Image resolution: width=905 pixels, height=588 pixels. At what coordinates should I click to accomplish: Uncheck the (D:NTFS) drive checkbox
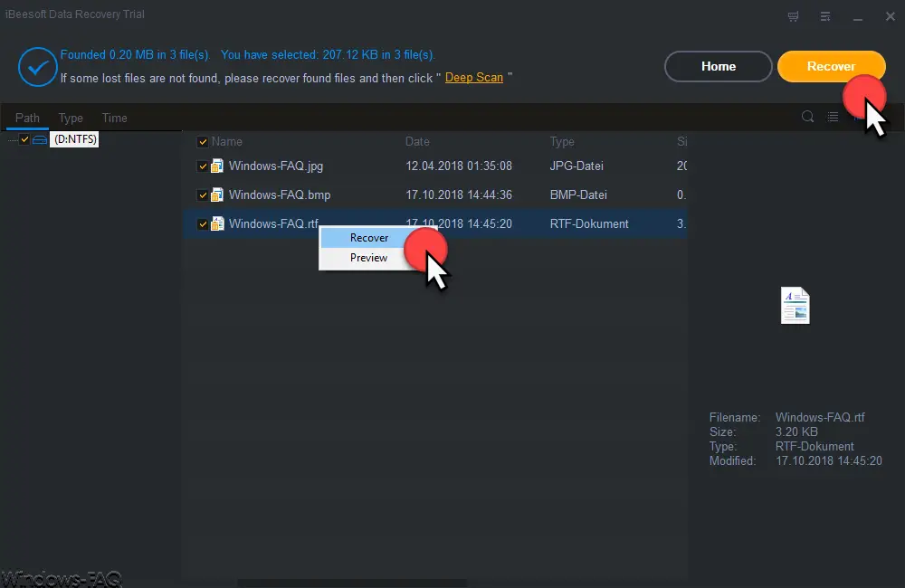coord(24,139)
